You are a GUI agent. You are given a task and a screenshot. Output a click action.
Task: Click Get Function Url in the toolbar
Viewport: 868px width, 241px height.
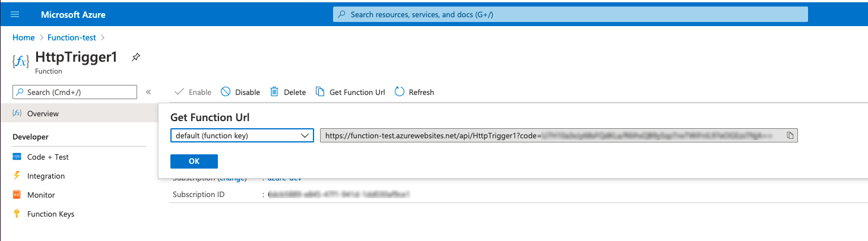tap(350, 92)
